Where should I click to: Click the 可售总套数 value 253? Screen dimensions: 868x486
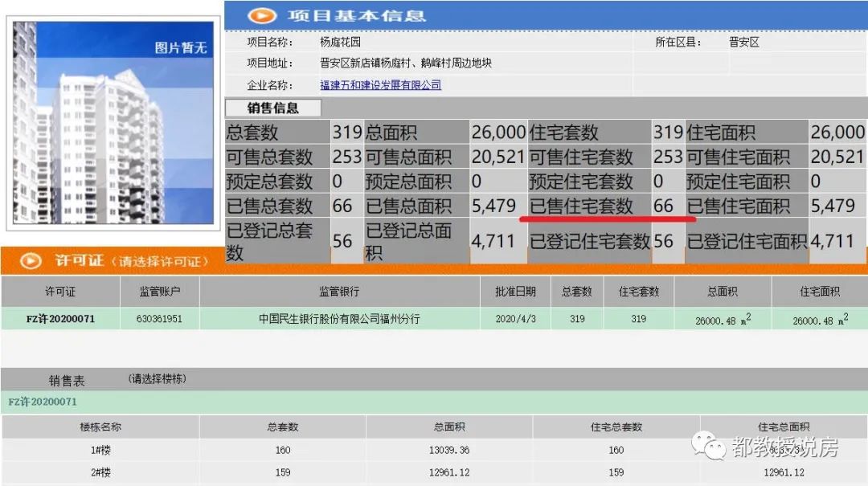347,157
